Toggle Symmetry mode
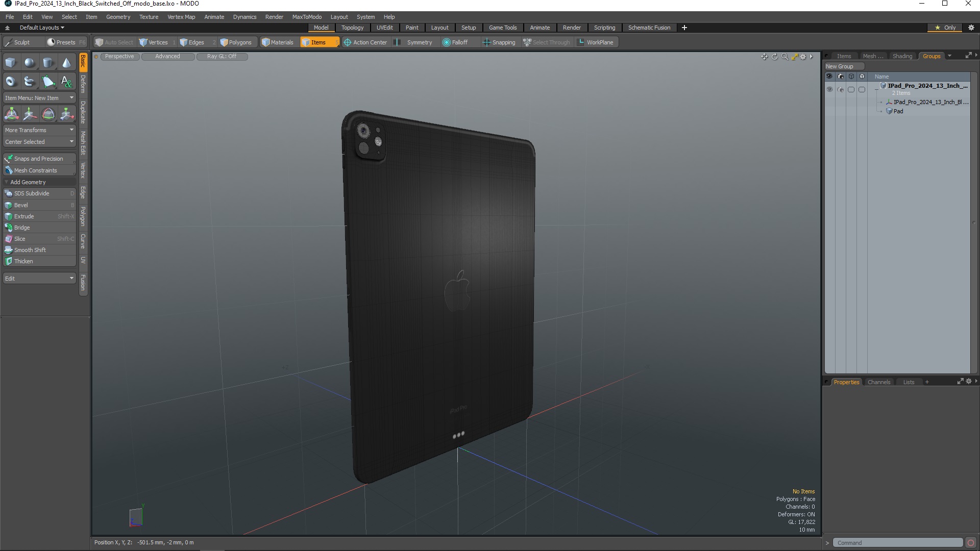The width and height of the screenshot is (980, 551). point(414,42)
